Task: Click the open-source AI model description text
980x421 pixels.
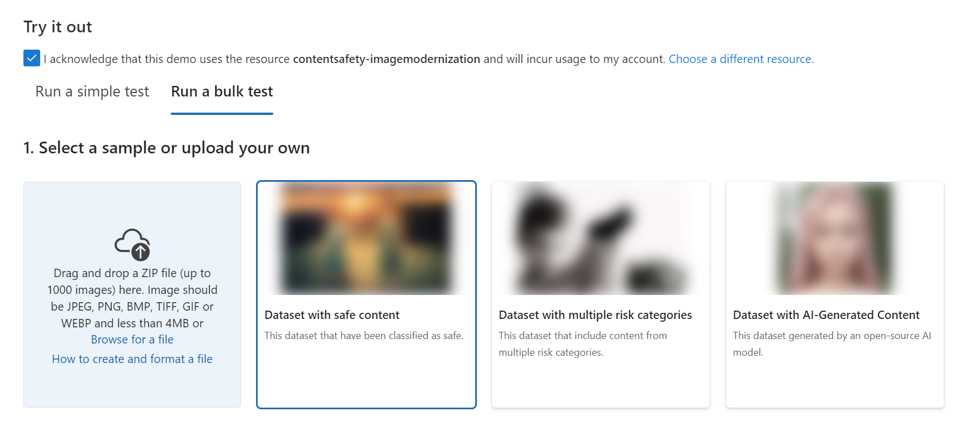Action: click(832, 344)
